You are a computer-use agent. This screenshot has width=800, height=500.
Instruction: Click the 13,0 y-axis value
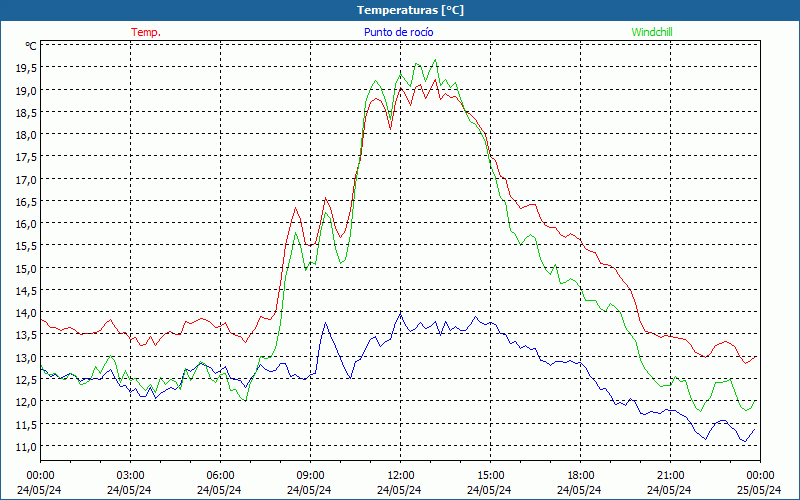point(26,357)
